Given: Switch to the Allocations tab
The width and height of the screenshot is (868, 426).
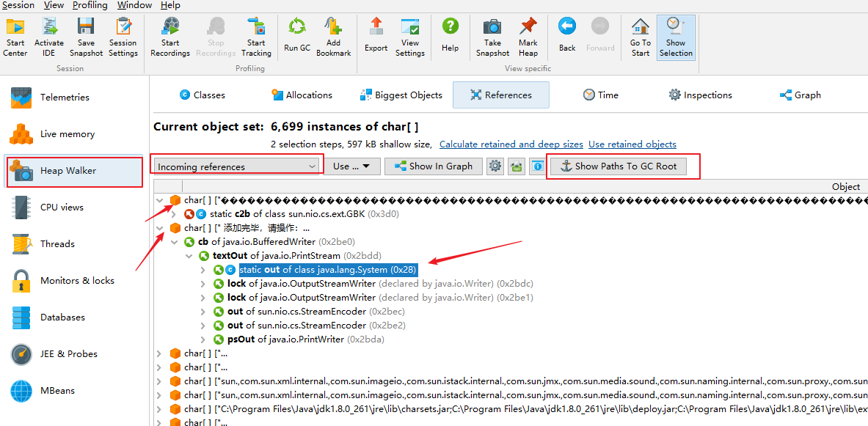Looking at the screenshot, I should click(x=302, y=95).
